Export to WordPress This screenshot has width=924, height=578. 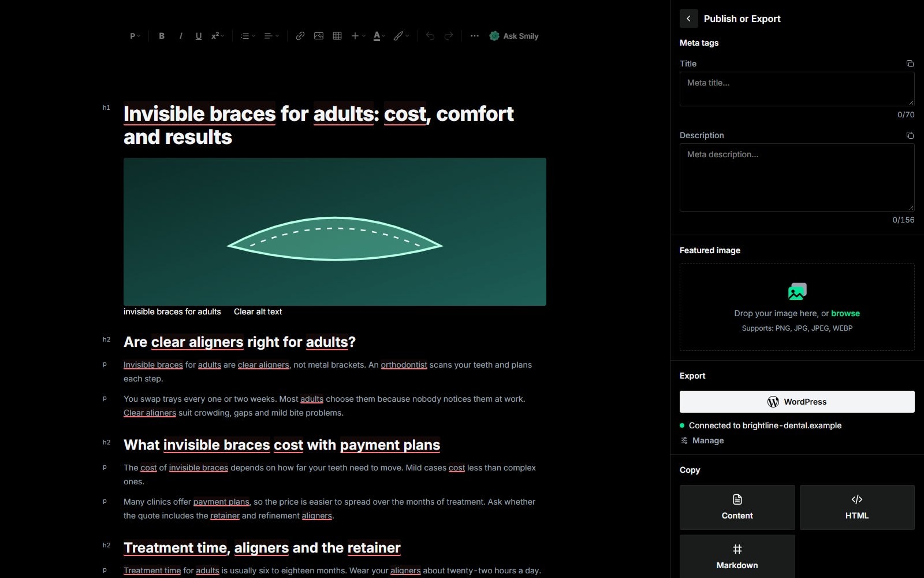click(797, 402)
